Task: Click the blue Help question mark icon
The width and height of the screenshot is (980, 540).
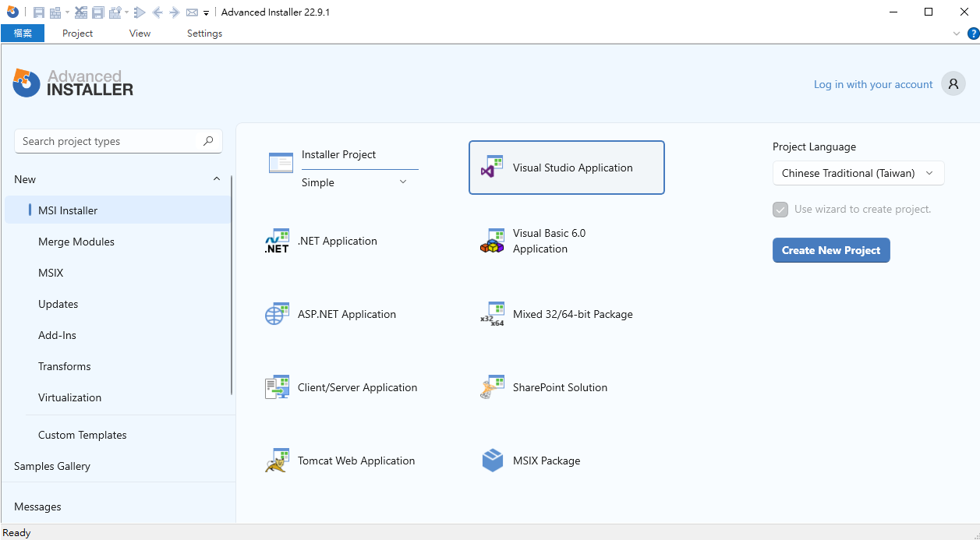Action: (x=973, y=34)
